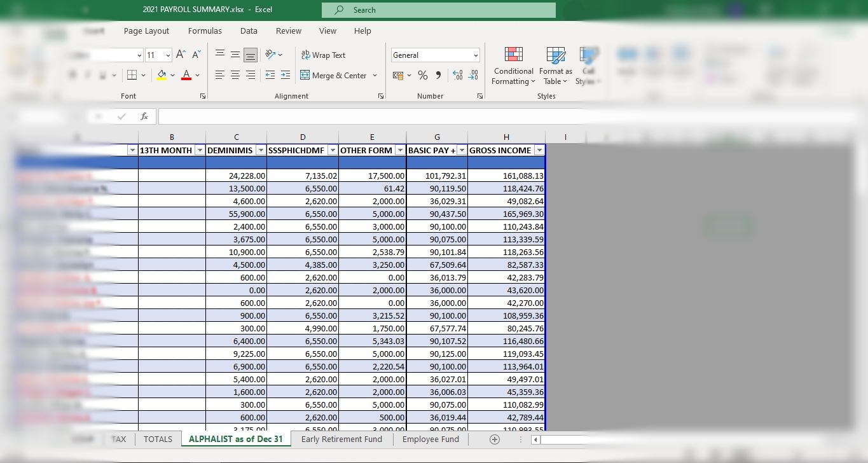Screen dimensions: 868x463
Task: Expand the Merge & Center options arrow
Action: click(375, 76)
